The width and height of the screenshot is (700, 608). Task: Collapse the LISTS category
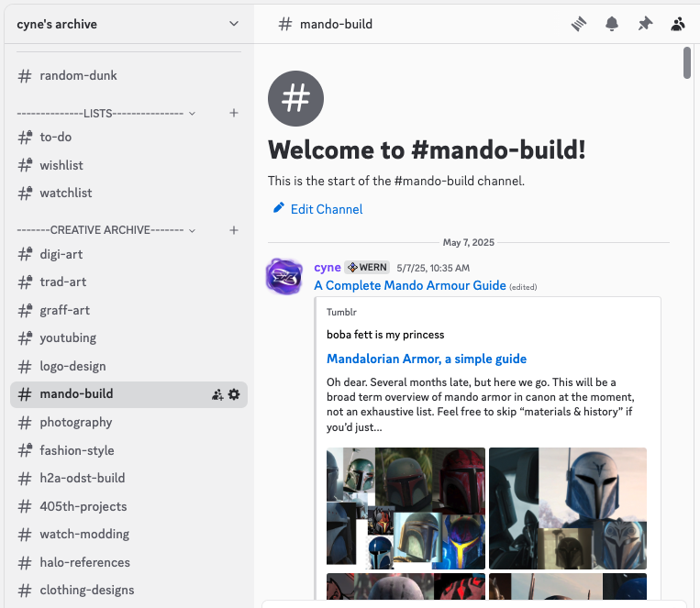(x=106, y=114)
